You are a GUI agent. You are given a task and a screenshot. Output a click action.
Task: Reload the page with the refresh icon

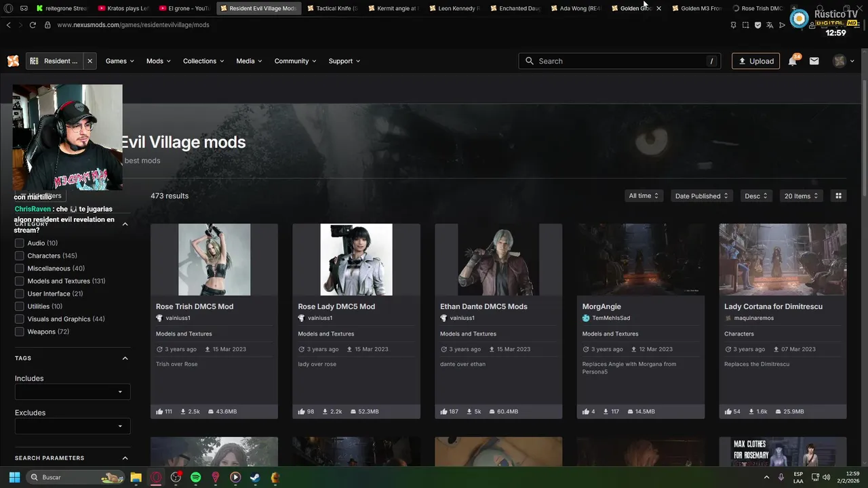pos(33,25)
